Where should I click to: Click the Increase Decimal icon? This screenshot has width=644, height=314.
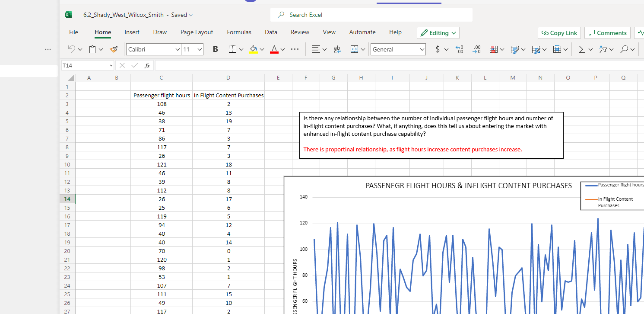(x=460, y=49)
